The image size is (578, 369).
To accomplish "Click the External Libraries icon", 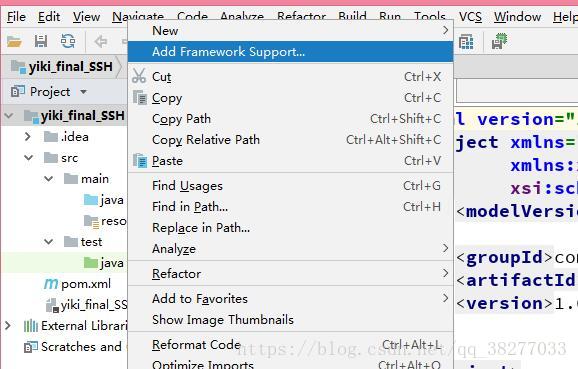I will 31,326.
